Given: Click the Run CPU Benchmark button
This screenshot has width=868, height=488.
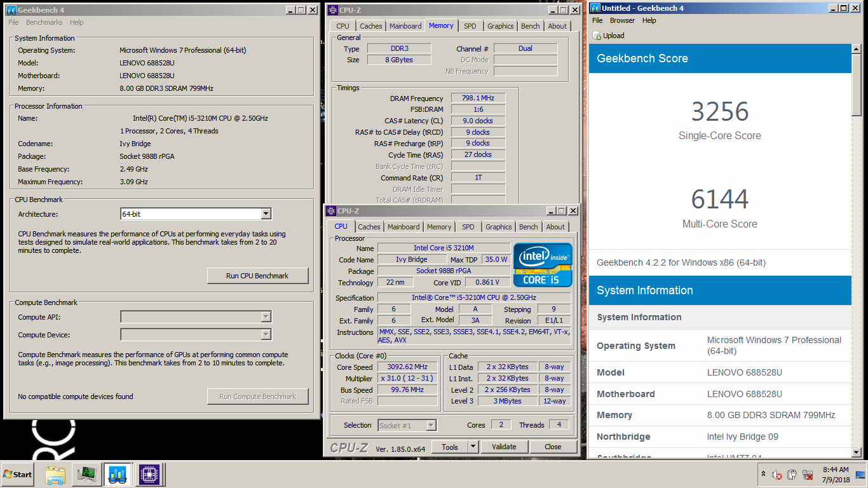Looking at the screenshot, I should coord(257,276).
